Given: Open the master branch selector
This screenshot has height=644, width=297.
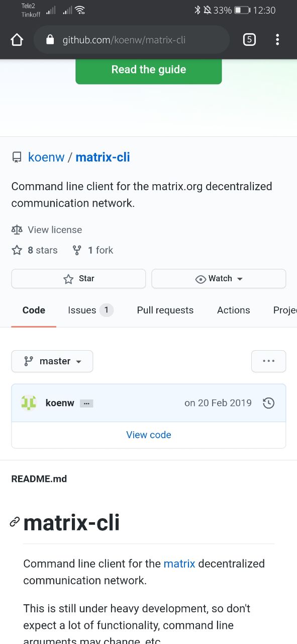Looking at the screenshot, I should pos(52,361).
